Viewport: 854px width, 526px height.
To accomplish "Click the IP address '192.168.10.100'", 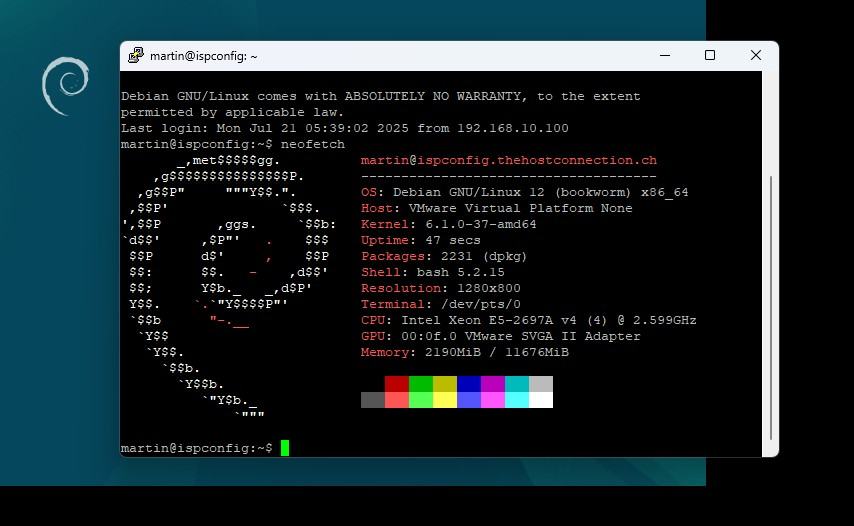I will (x=513, y=129).
